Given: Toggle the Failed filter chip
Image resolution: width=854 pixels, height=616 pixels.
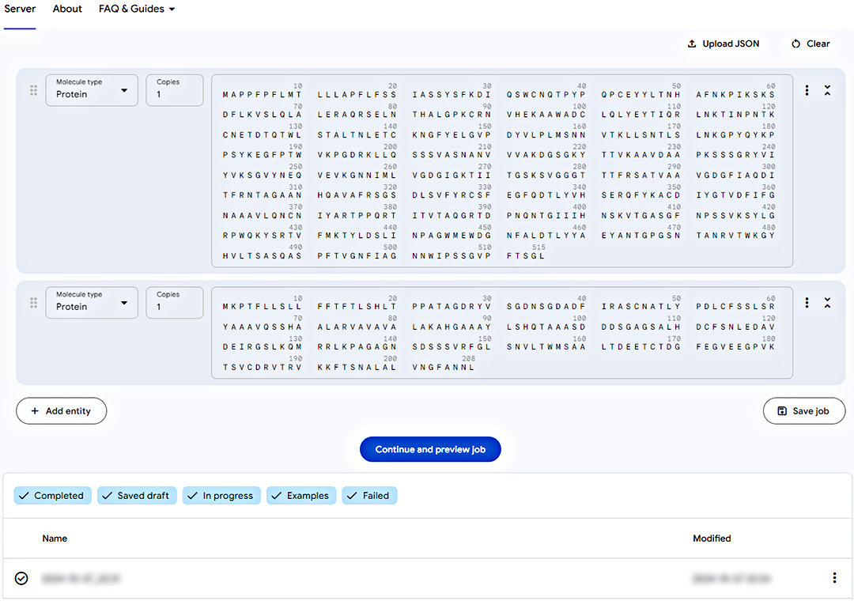Looking at the screenshot, I should 369,496.
